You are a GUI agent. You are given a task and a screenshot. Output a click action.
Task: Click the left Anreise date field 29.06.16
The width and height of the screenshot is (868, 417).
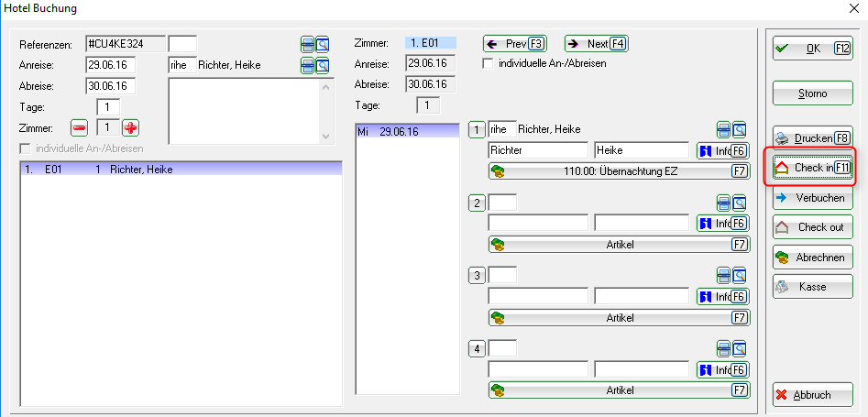[111, 65]
